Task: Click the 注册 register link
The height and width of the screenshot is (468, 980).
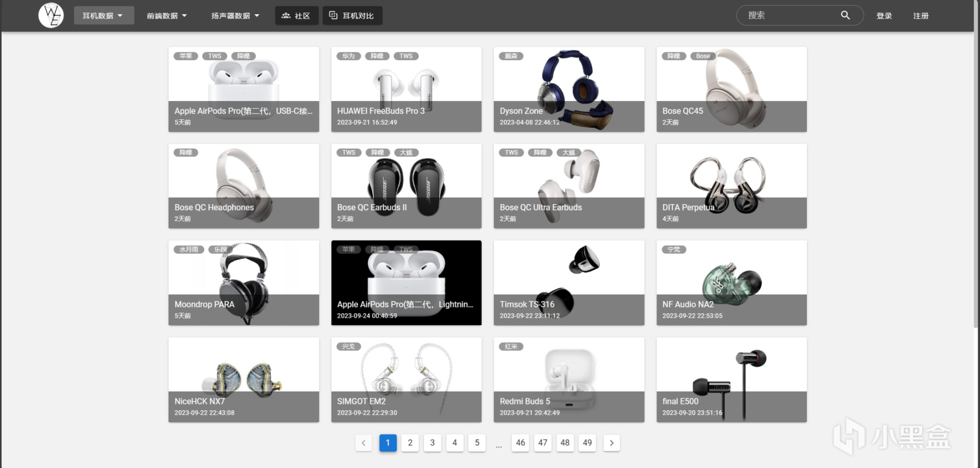Action: (921, 16)
